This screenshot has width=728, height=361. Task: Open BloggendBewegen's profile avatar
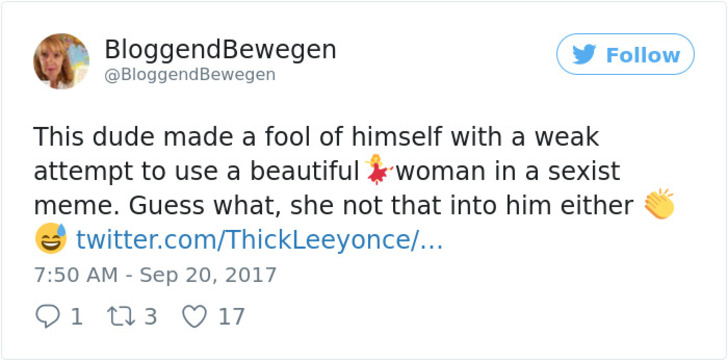(x=61, y=61)
